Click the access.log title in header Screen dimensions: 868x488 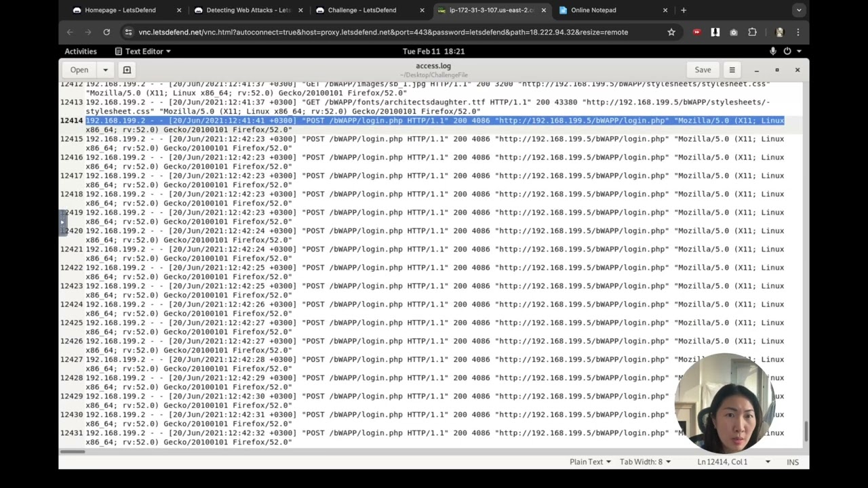tap(433, 66)
